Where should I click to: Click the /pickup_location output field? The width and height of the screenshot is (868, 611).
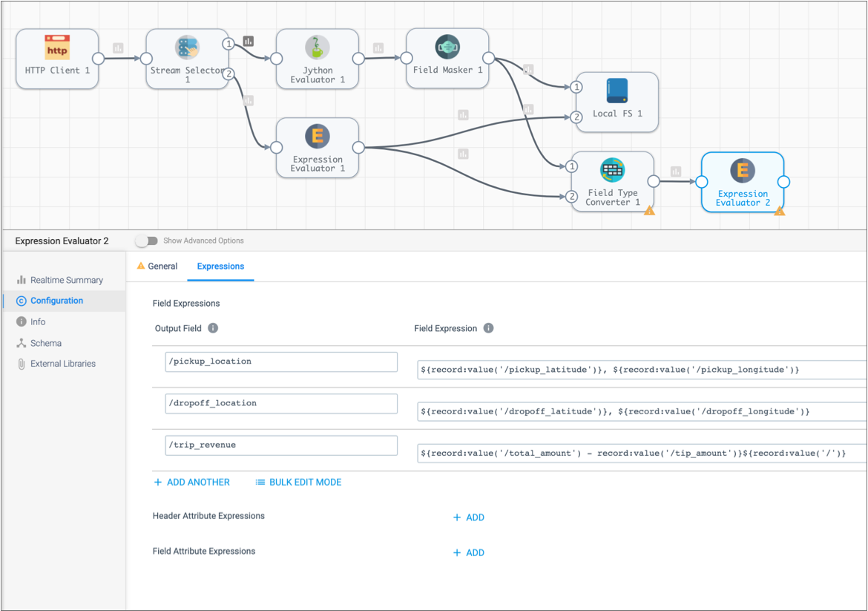pos(281,362)
